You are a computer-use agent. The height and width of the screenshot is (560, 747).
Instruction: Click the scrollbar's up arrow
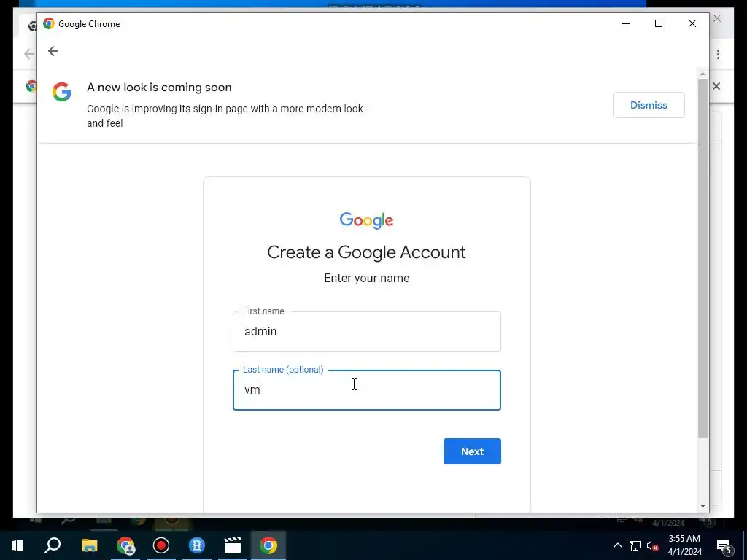coord(703,74)
